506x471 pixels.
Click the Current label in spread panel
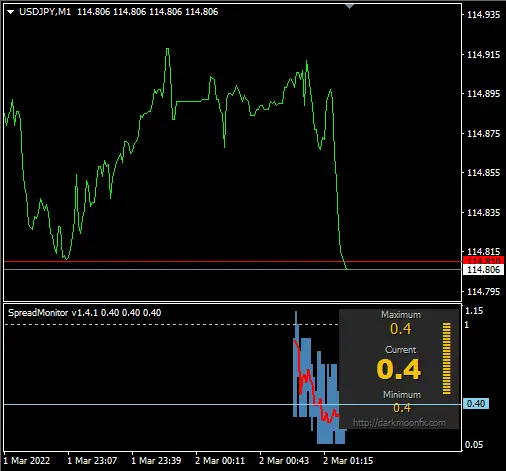(401, 350)
